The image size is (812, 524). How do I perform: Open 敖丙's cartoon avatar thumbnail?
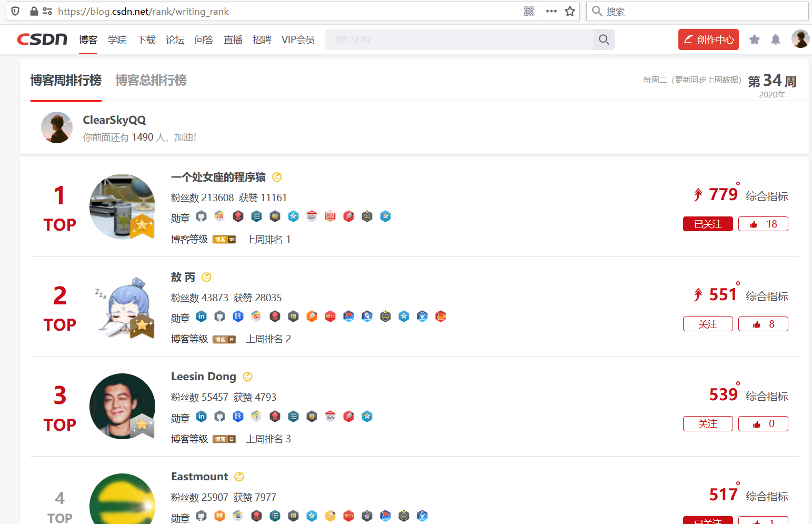(122, 307)
